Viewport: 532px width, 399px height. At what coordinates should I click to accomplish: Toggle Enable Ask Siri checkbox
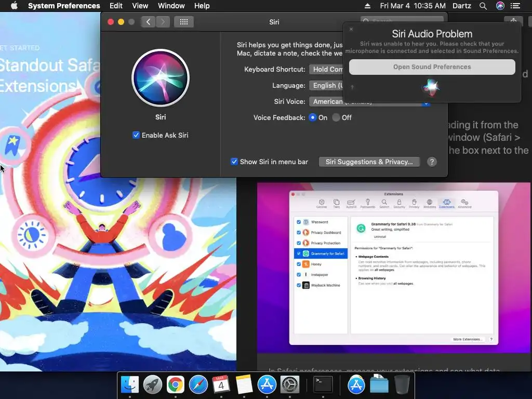coord(136,135)
